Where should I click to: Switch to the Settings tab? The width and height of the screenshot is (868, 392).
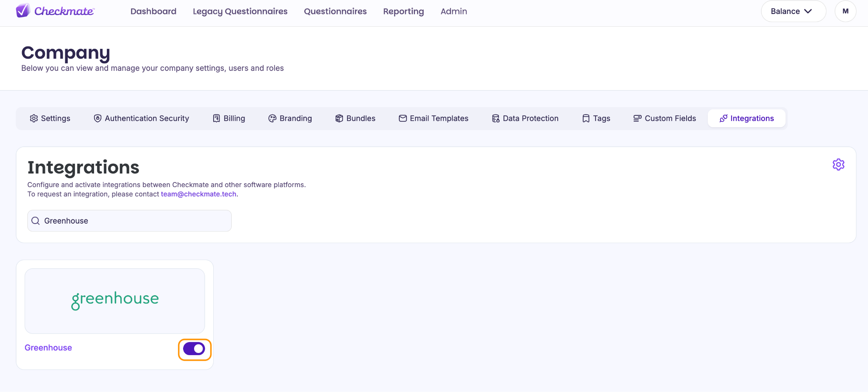pyautogui.click(x=50, y=118)
